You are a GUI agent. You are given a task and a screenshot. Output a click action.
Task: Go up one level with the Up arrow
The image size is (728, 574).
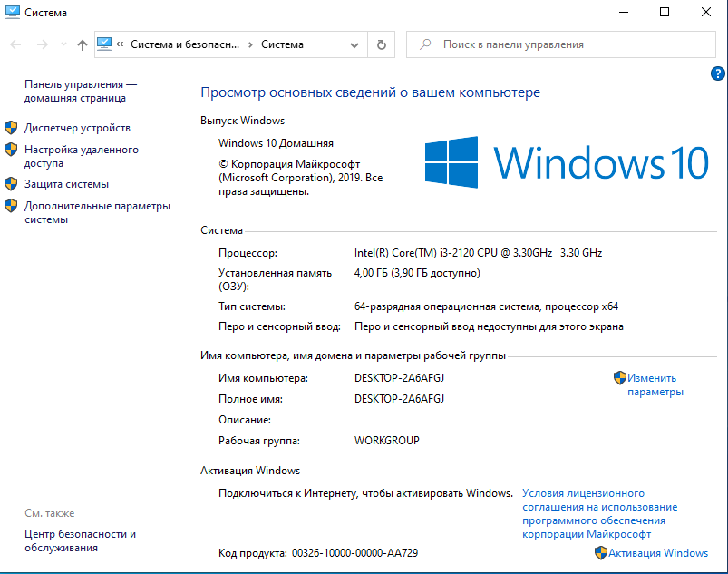coord(83,44)
